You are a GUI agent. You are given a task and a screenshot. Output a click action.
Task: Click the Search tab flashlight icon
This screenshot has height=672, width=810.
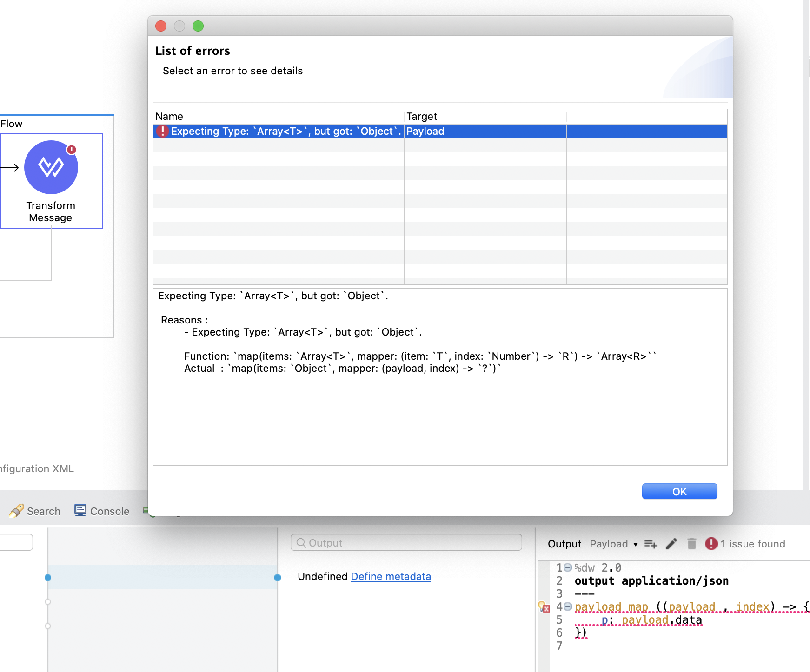(16, 511)
